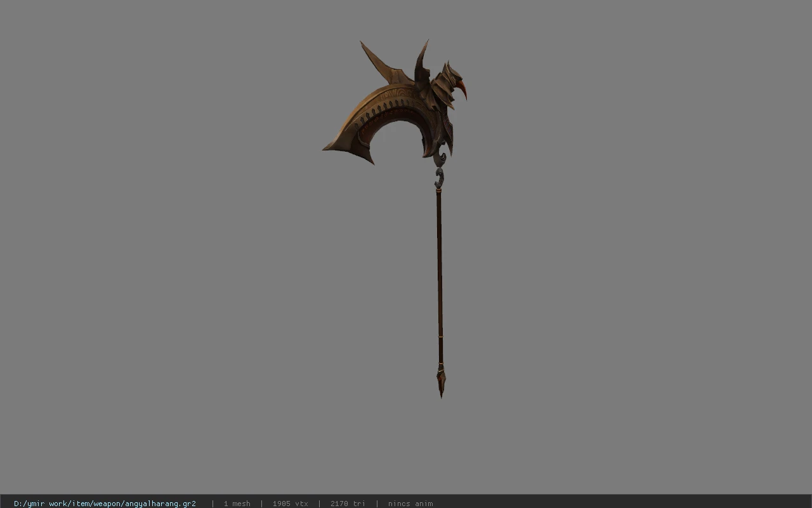Click the file path angyalharang.gr2 in status bar

[x=105, y=504]
